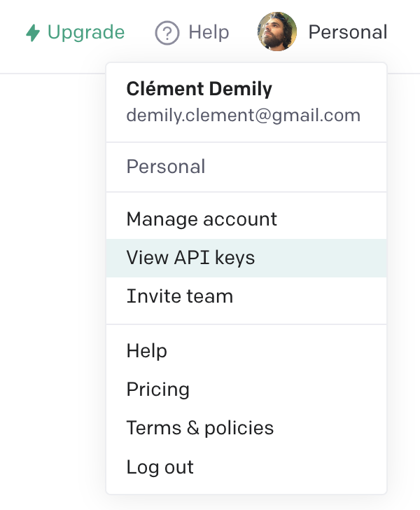This screenshot has height=510, width=420.
Task: Click the user profile avatar photo
Action: tap(277, 32)
